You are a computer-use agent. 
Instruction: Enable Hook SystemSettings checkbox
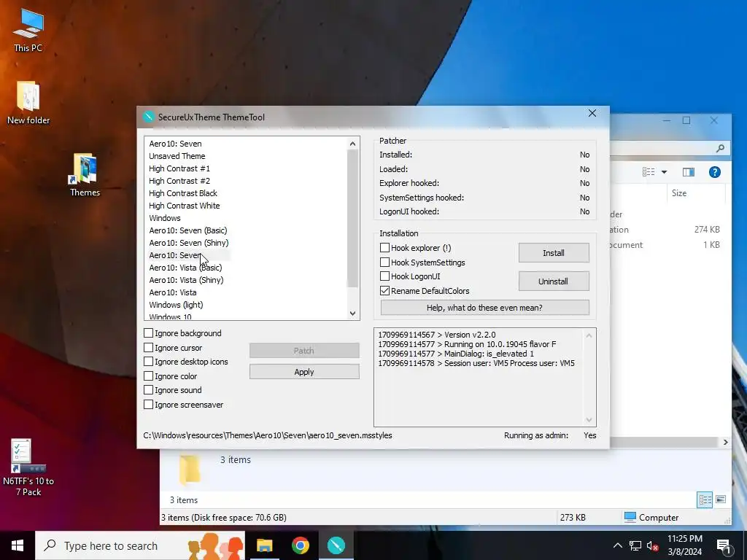point(385,262)
